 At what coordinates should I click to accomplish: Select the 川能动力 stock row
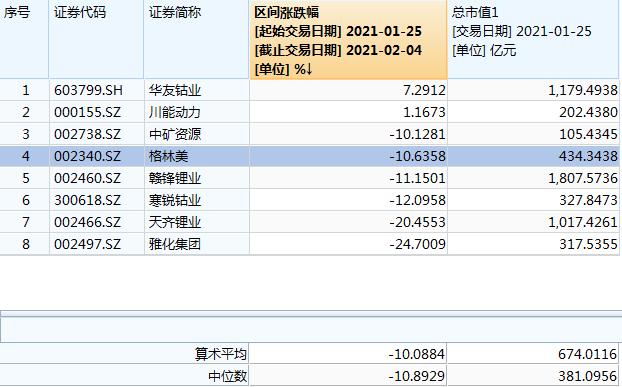coord(309,112)
